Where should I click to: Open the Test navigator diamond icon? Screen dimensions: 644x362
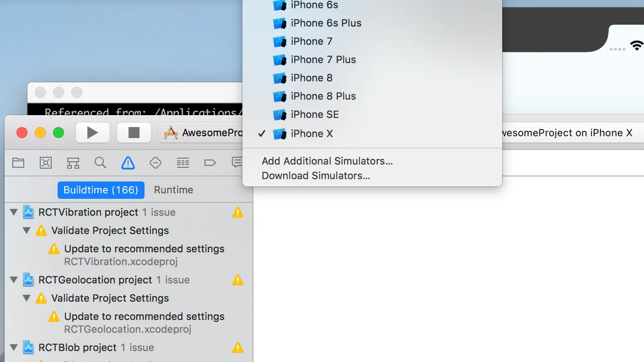pos(155,162)
